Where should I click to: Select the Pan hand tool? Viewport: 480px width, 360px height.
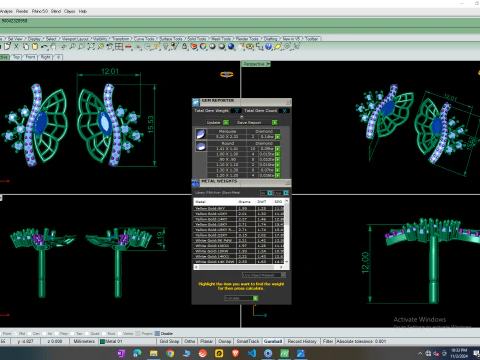53,47
